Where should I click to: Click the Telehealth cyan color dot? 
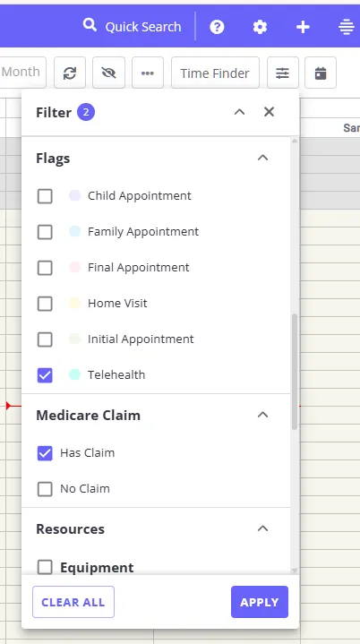(x=74, y=374)
